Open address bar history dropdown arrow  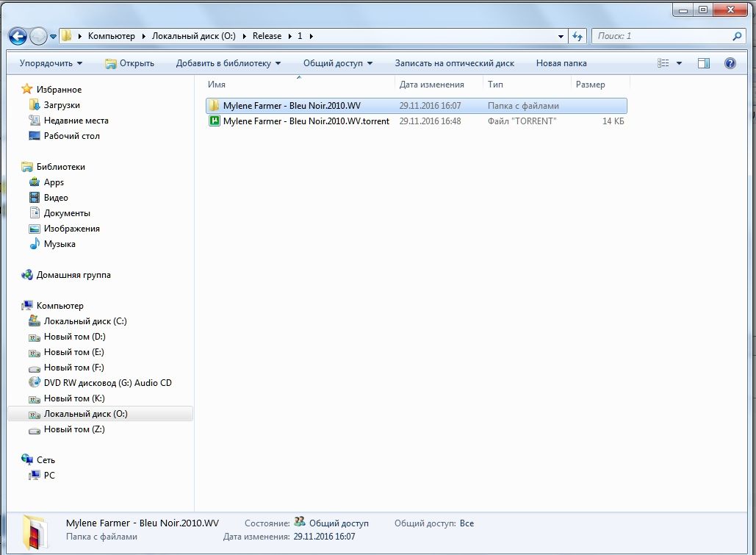[x=561, y=36]
